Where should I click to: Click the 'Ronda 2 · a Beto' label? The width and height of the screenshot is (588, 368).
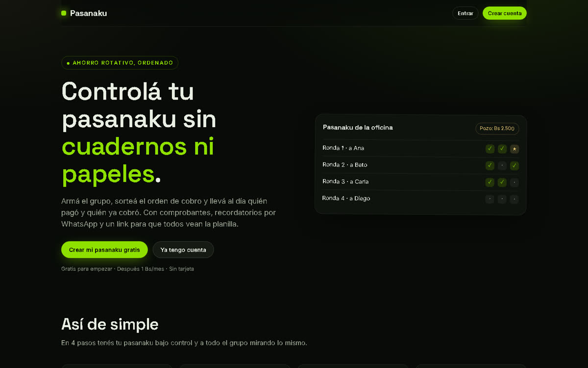click(344, 165)
